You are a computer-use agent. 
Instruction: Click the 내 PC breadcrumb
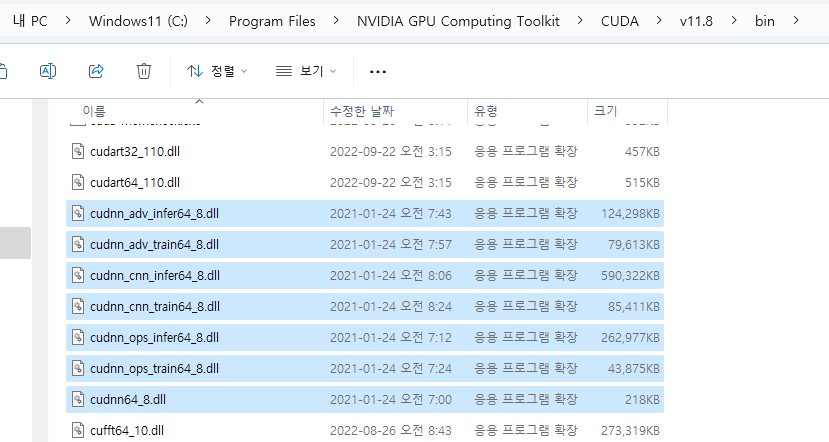[x=30, y=21]
